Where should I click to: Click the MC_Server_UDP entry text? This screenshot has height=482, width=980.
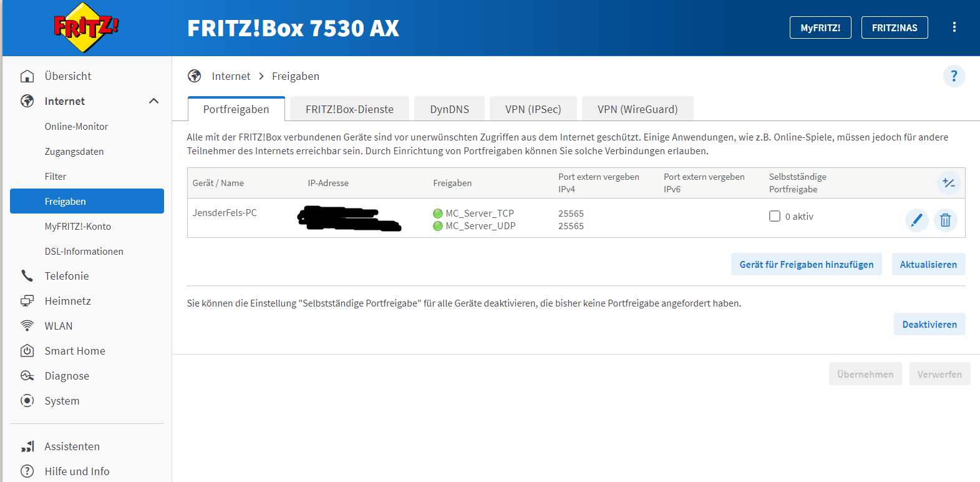[480, 226]
